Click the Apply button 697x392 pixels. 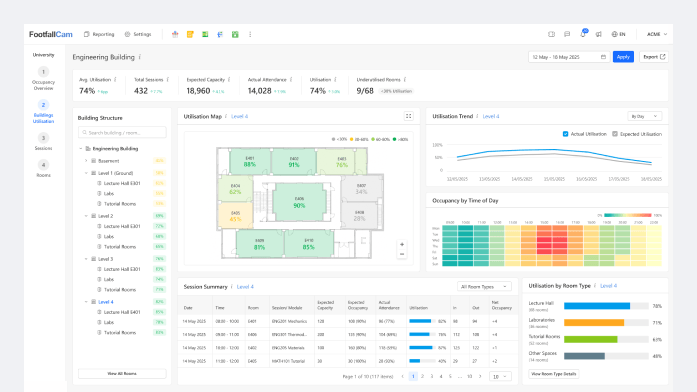click(x=623, y=57)
